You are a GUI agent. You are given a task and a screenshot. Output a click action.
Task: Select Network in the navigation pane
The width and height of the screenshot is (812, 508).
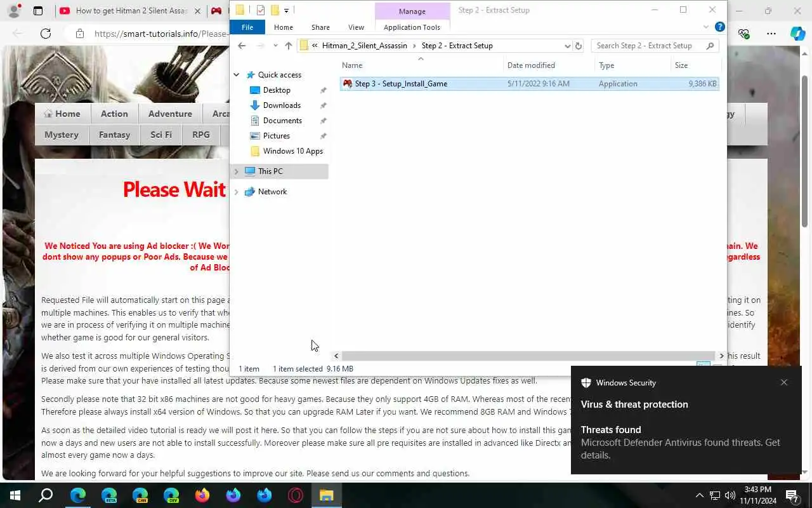[x=272, y=192]
